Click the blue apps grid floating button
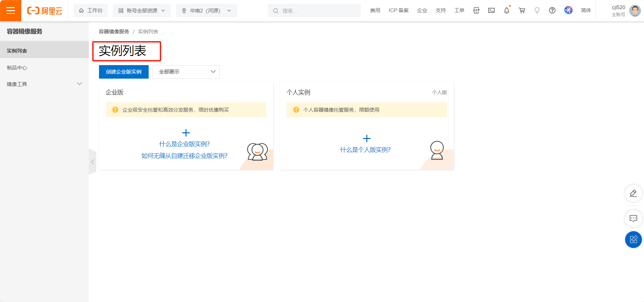644x302 pixels. (x=633, y=240)
